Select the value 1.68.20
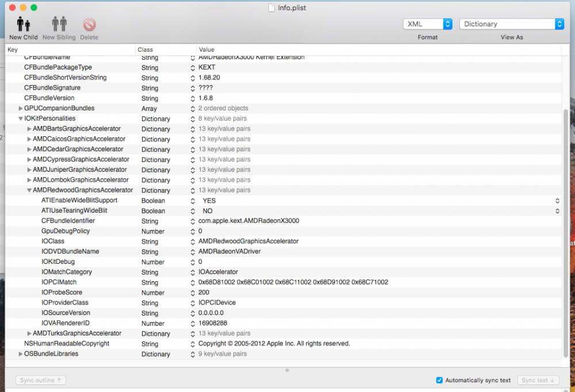Viewport: 575px width, 392px height. point(209,78)
